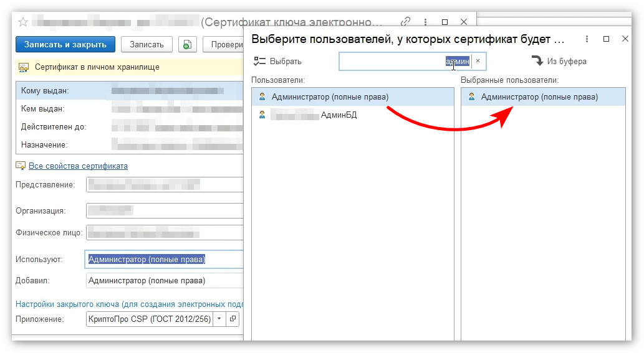644x353 pixels.
Task: Click the Записать button
Action: tap(147, 45)
